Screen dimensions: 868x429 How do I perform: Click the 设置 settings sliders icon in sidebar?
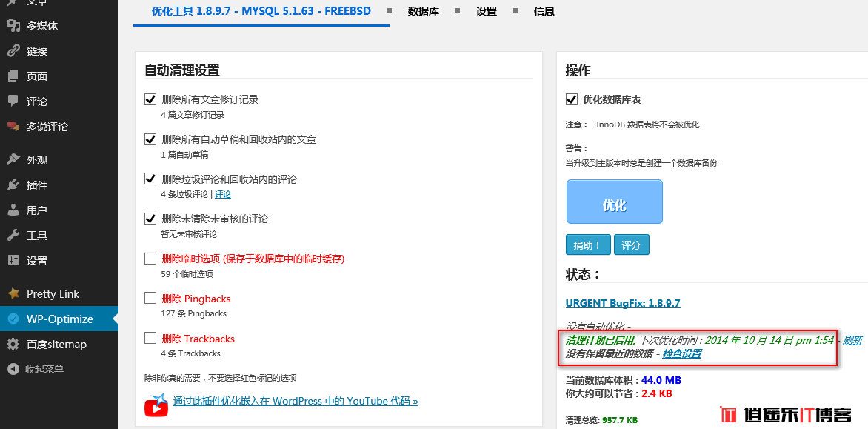(13, 261)
